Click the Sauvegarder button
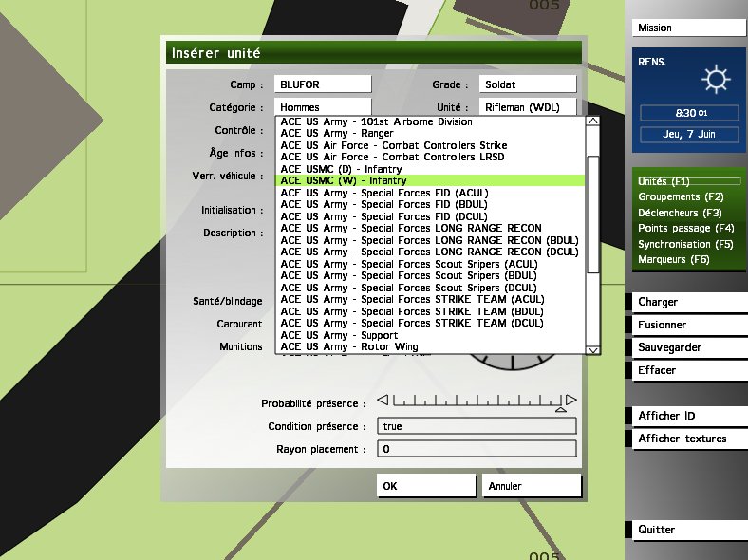This screenshot has width=748, height=560. [x=690, y=347]
